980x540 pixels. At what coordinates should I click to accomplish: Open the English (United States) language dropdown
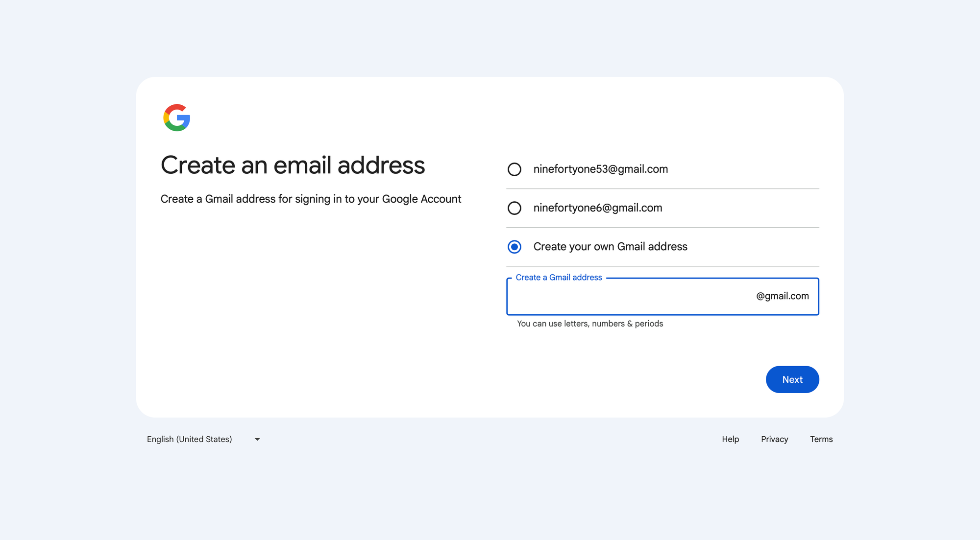click(190, 439)
